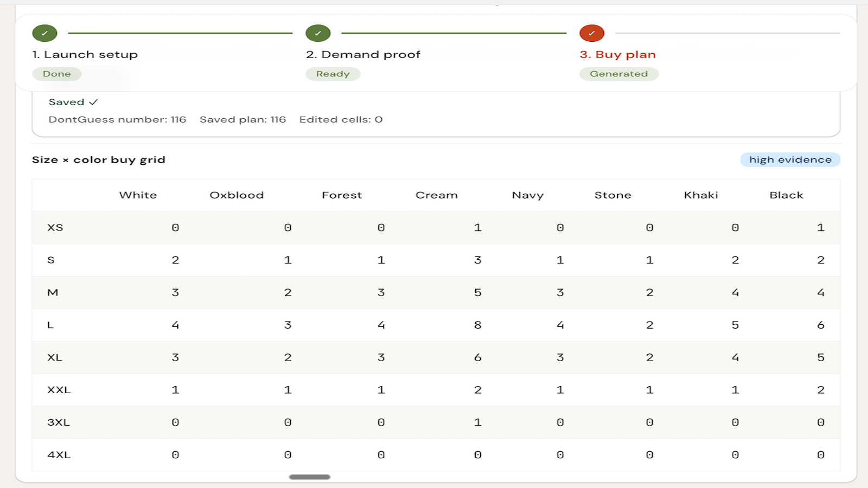
Task: Click the high evidence badge
Action: coord(790,159)
